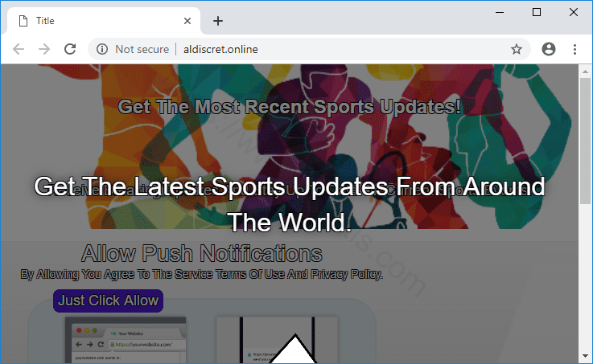Click the Service Terms and Privacy Policy text

201,275
